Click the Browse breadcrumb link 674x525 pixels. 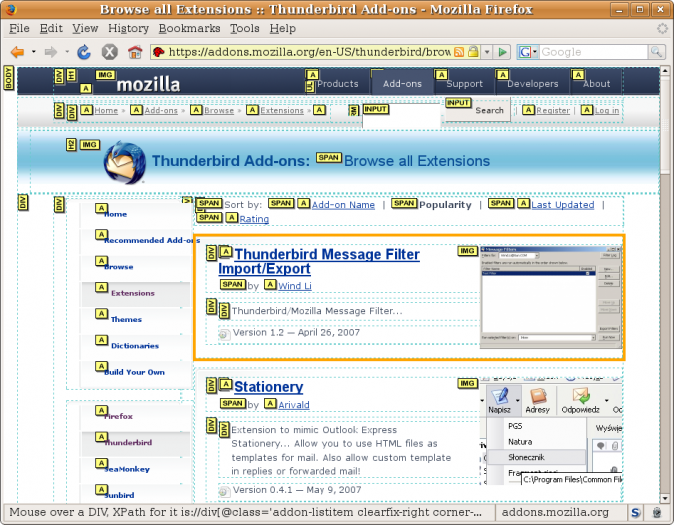[219, 111]
